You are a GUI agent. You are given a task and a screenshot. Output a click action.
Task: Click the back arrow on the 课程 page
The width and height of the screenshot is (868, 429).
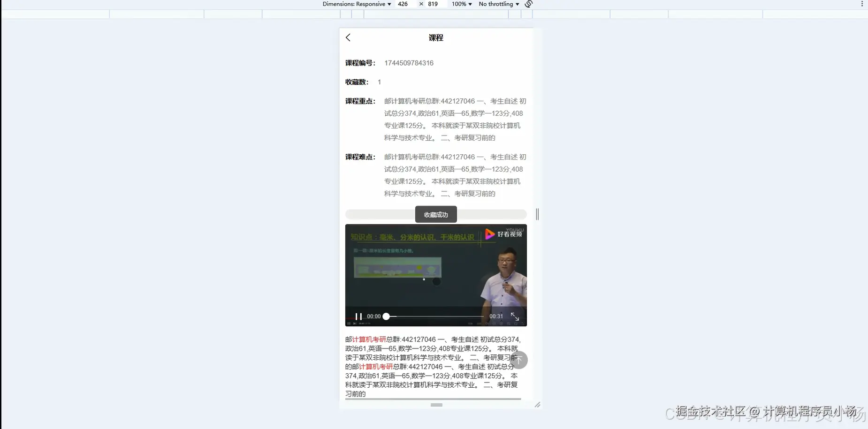coord(348,37)
